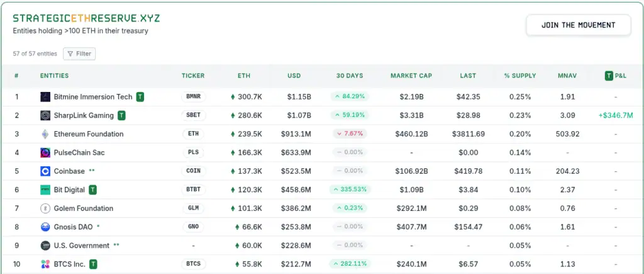Open the PulseChain Sac entity name
This screenshot has height=274, width=644.
pyautogui.click(x=79, y=152)
